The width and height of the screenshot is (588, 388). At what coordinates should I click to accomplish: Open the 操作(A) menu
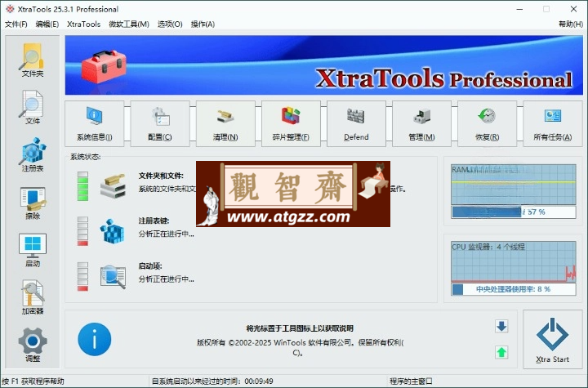click(203, 24)
